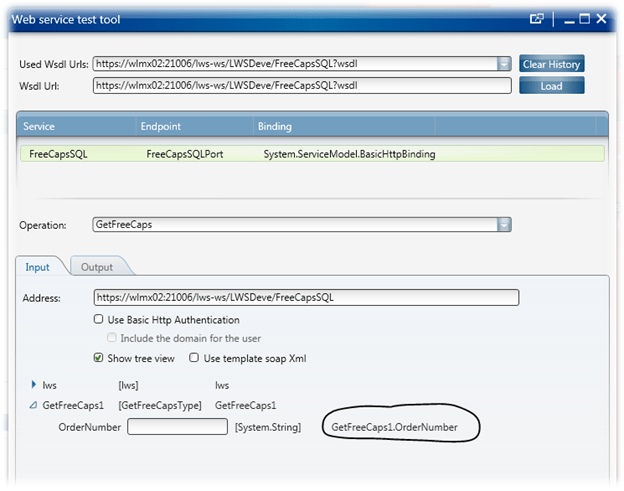Collapse the GetFreeCaps1 tree node
Viewport: 624px width, 491px height.
(33, 405)
